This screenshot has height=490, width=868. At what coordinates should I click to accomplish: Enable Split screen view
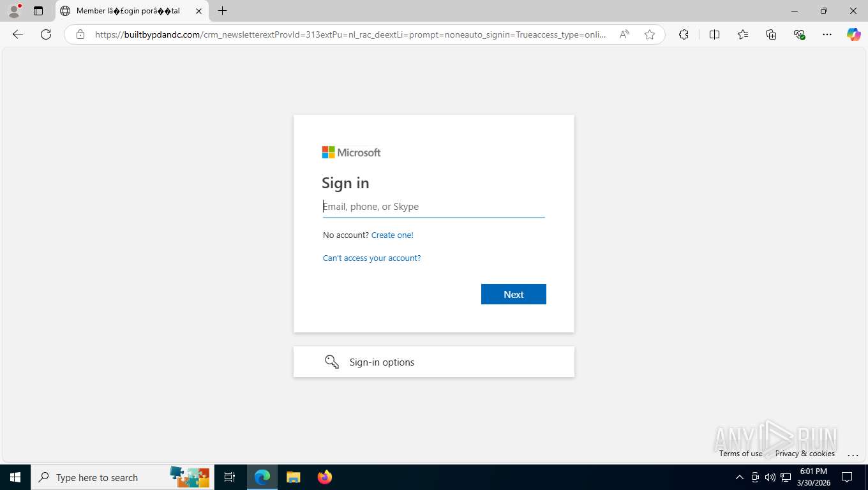click(x=715, y=34)
